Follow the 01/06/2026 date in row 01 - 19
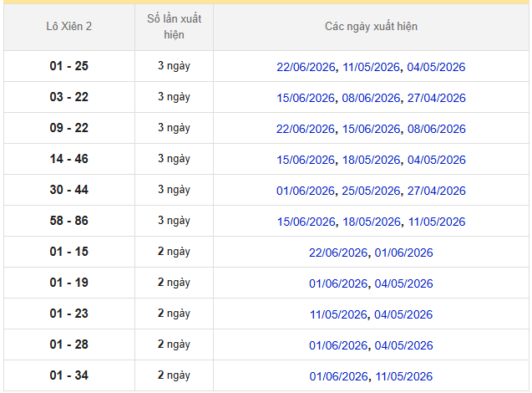Screen dimensions: 532x393 click(338, 283)
